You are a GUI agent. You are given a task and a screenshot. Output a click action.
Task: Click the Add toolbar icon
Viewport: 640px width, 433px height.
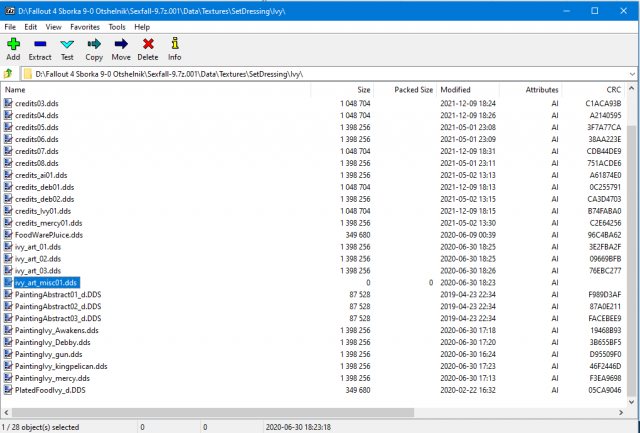[13, 48]
